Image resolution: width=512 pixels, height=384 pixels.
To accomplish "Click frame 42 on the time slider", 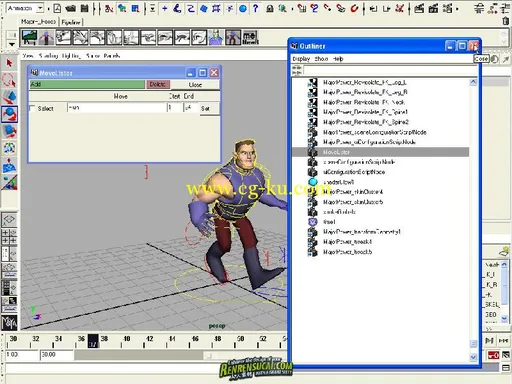I will 150,339.
